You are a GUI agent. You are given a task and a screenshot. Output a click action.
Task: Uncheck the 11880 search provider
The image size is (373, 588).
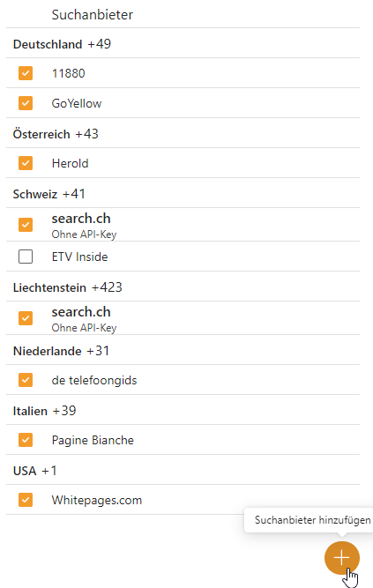tap(26, 73)
